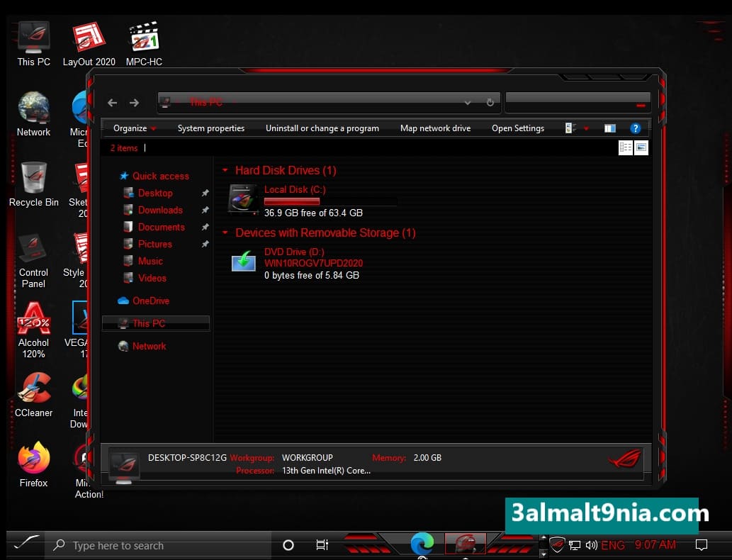Launch Firefox desktop shortcut
The height and width of the screenshot is (560, 732).
[33, 465]
